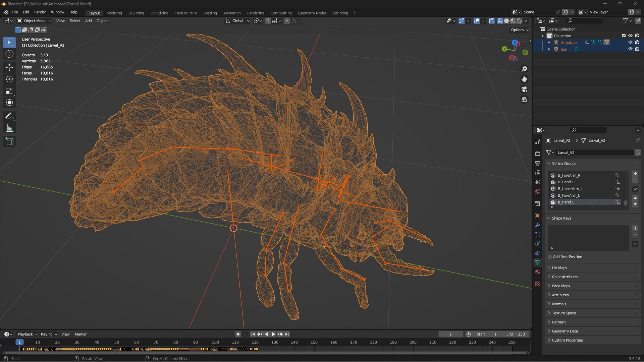Activate the Rotate tool
Screen dimensions: 644x362
(x=9, y=79)
